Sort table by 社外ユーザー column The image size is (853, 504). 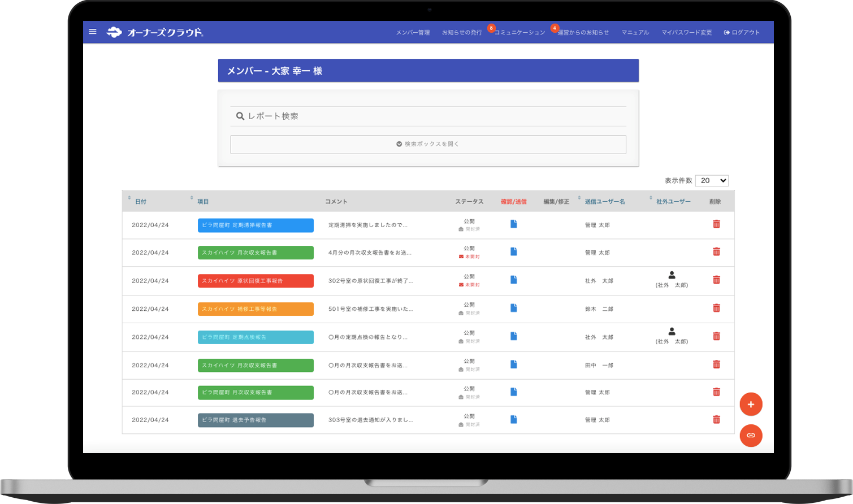(673, 202)
